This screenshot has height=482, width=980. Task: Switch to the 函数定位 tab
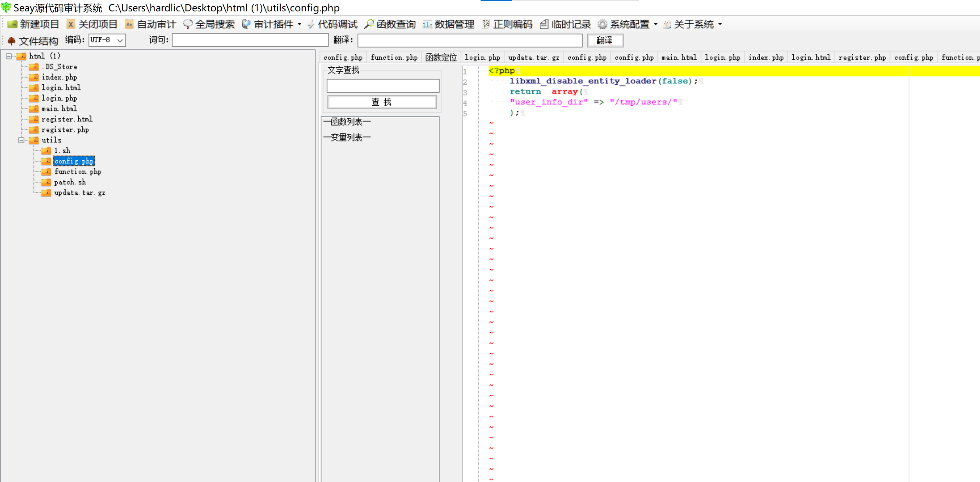pyautogui.click(x=441, y=57)
